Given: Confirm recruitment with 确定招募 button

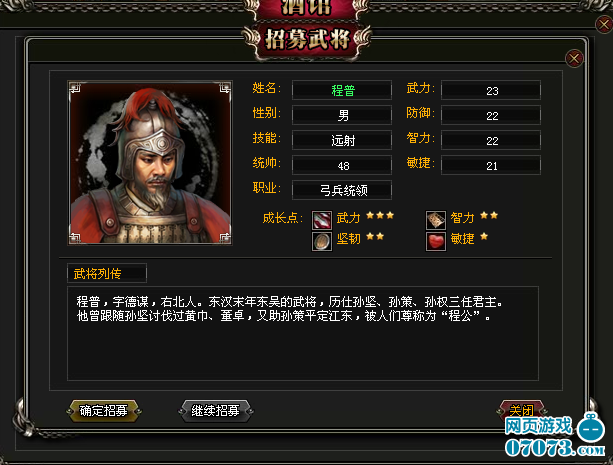Looking at the screenshot, I should [104, 411].
